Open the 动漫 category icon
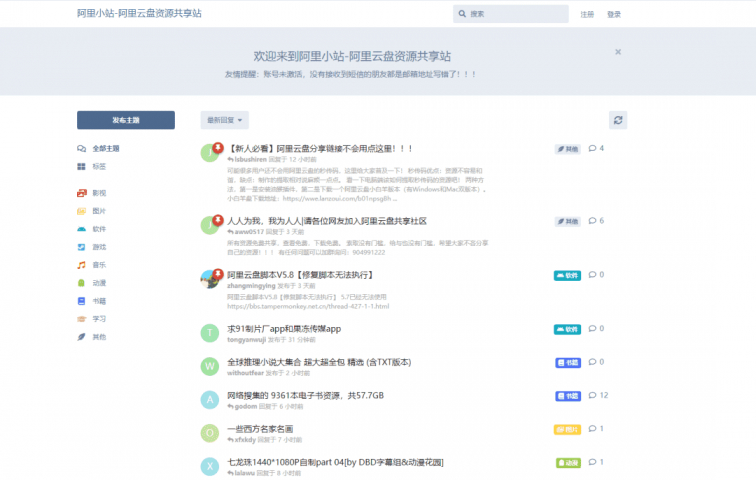Screen dimensions: 756x480 tap(81, 283)
